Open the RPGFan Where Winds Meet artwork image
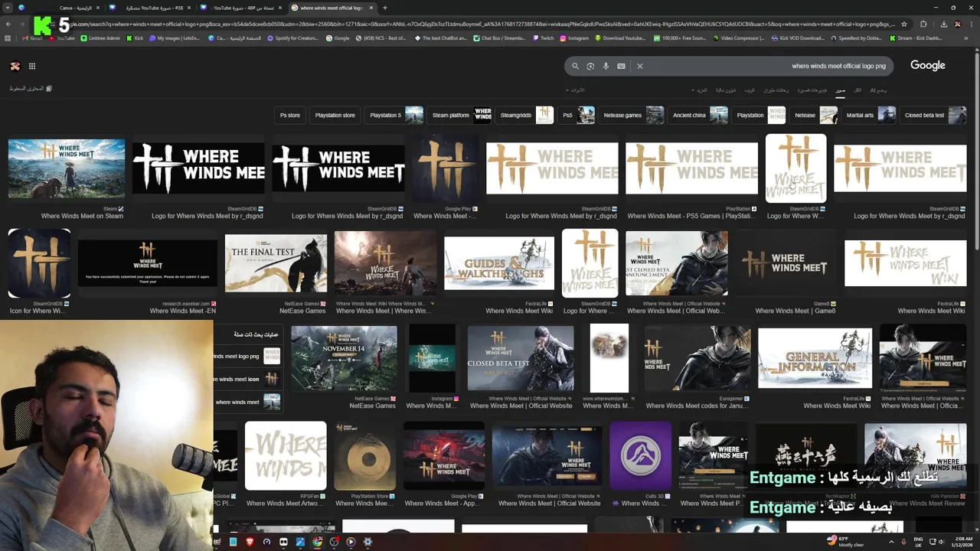The width and height of the screenshot is (980, 551). pyautogui.click(x=286, y=455)
